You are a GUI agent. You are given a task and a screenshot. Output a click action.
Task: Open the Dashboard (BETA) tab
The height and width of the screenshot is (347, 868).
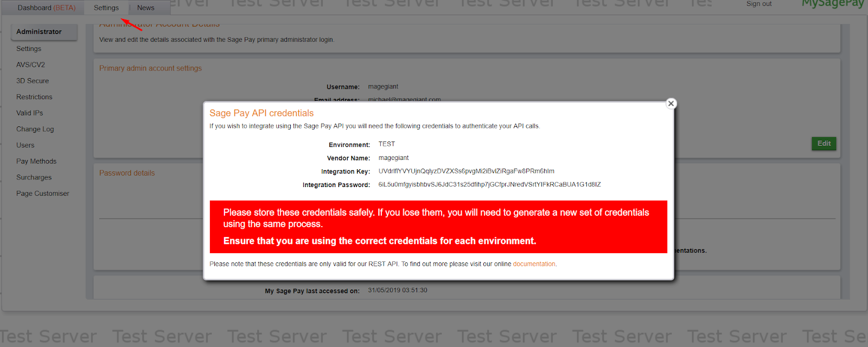tap(47, 8)
